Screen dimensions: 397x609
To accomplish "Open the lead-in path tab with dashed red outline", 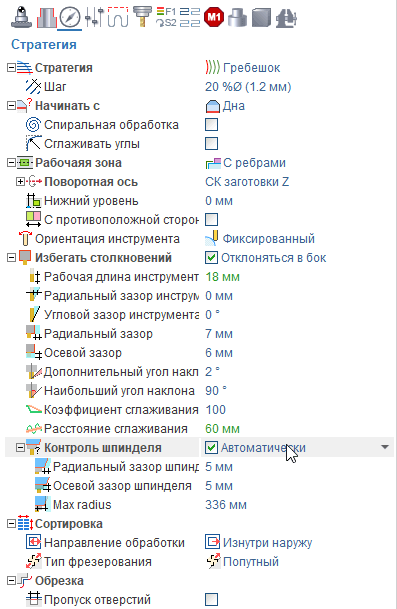I will click(118, 17).
